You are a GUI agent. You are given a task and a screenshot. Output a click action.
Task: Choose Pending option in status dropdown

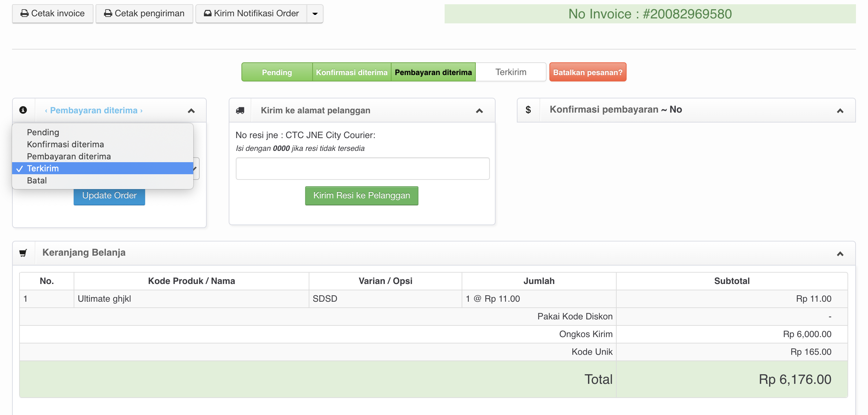click(x=43, y=132)
